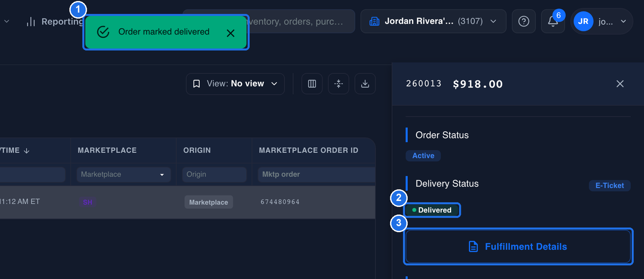Open the Jordan Rivera company selector

point(433,21)
